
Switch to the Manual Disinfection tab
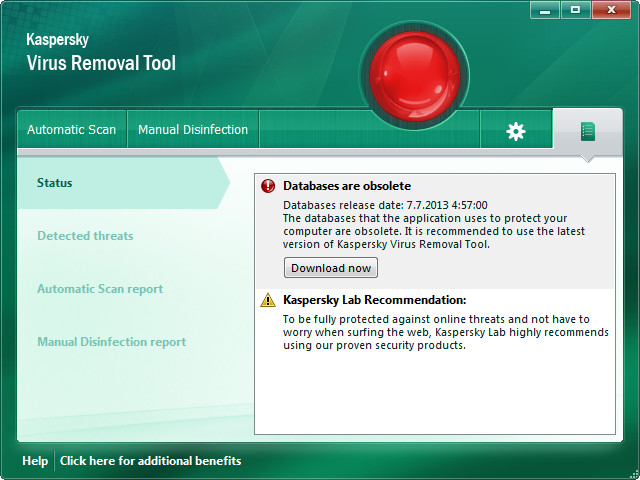[193, 130]
